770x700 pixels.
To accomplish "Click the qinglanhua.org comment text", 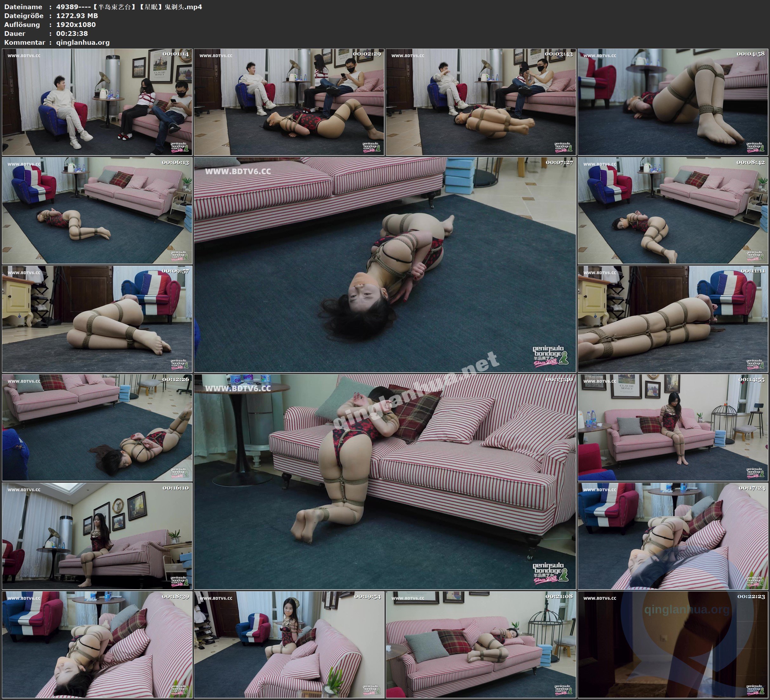I will (x=83, y=43).
